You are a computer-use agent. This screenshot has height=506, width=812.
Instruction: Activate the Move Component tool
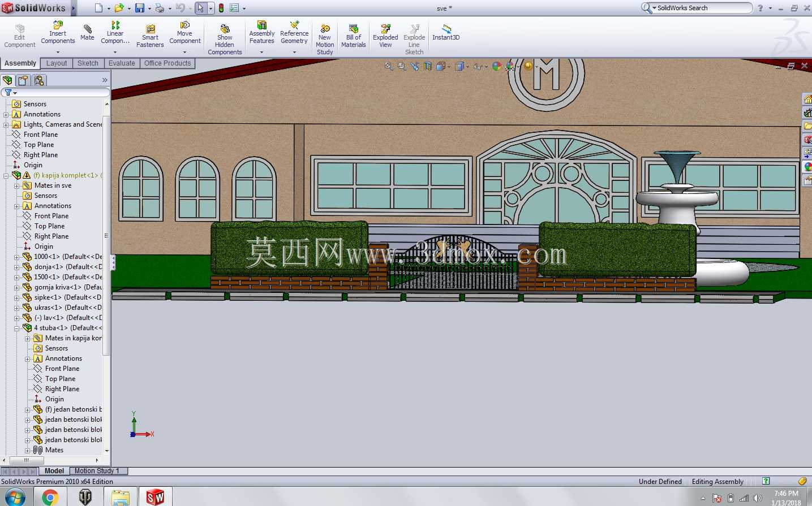[x=185, y=33]
